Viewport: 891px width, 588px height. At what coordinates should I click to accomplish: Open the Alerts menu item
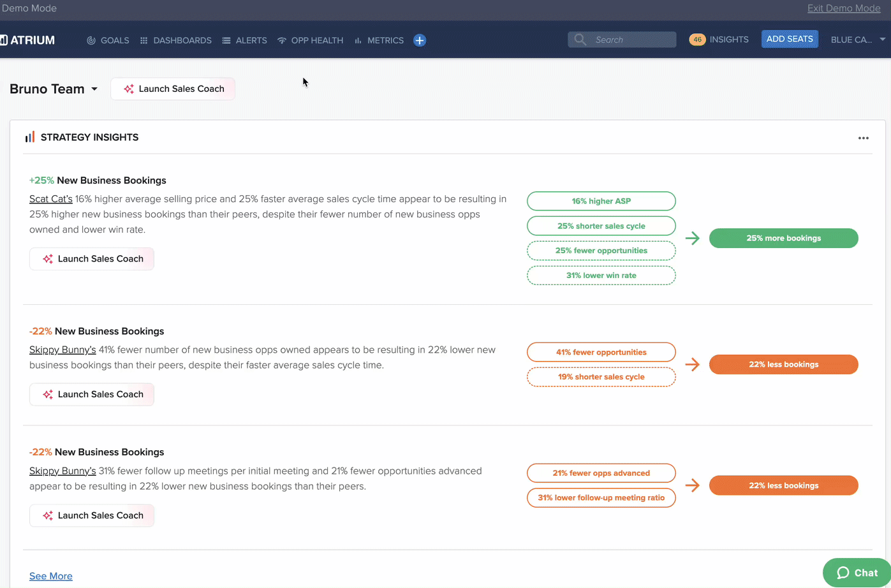pos(244,40)
